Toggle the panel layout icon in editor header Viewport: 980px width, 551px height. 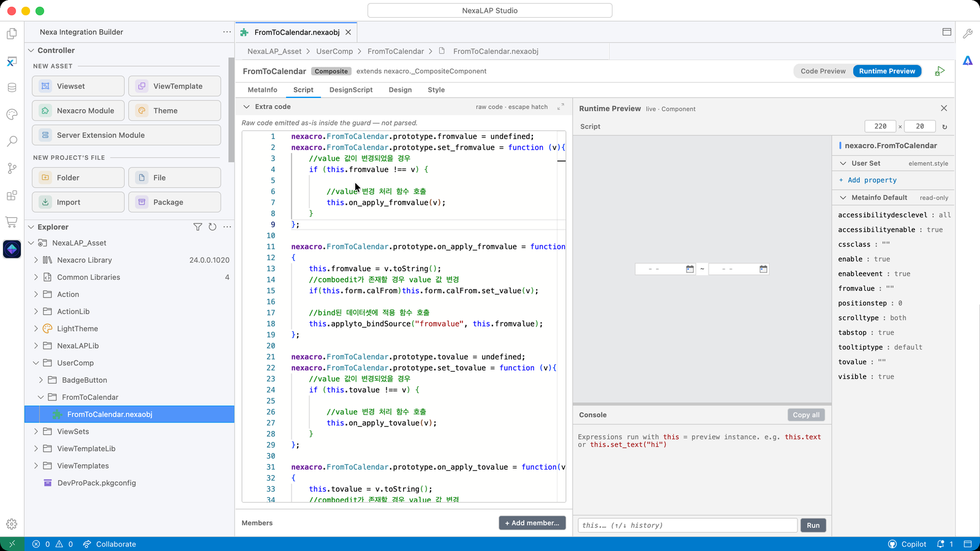[x=947, y=32]
